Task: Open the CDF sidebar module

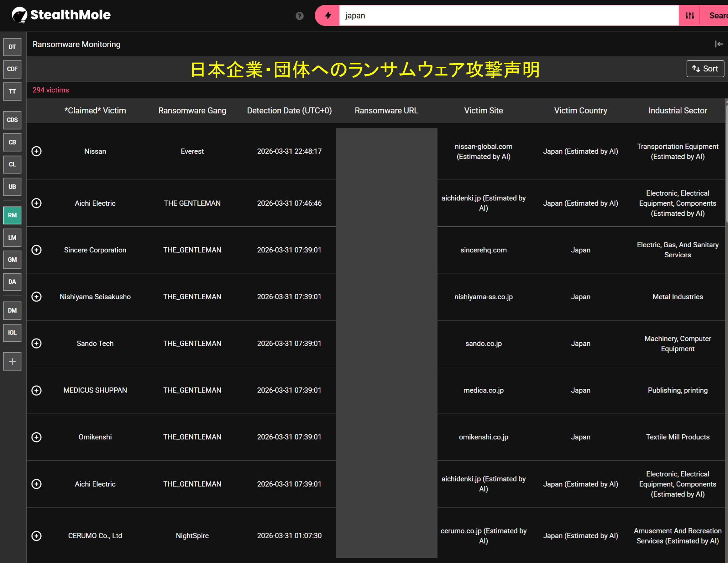Action: 12,69
